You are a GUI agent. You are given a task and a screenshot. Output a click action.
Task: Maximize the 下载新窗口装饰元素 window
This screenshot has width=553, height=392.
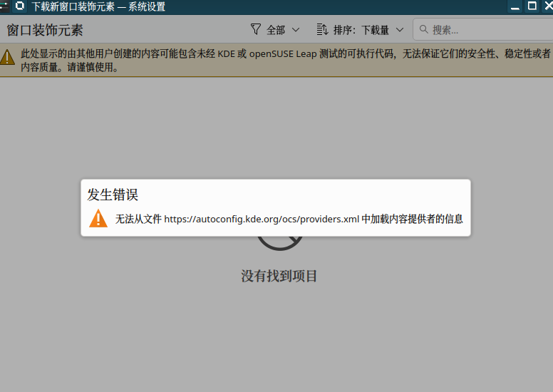pos(531,6)
